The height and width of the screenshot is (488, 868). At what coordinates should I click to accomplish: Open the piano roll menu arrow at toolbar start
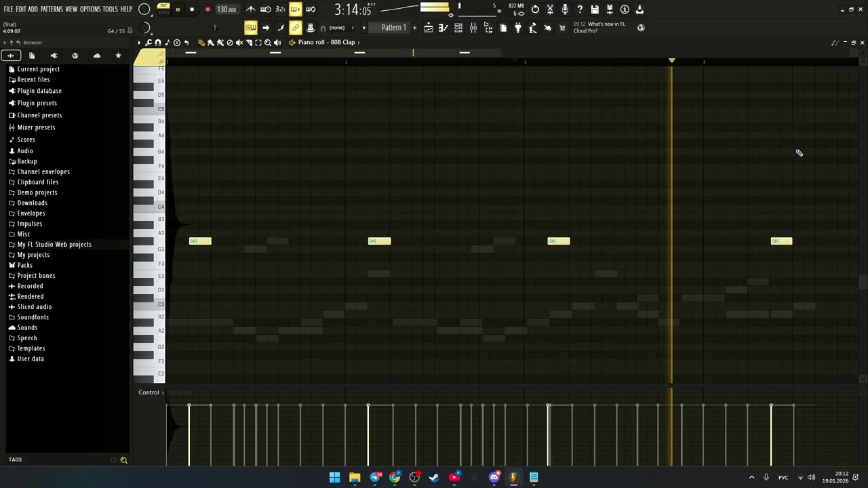click(x=139, y=42)
